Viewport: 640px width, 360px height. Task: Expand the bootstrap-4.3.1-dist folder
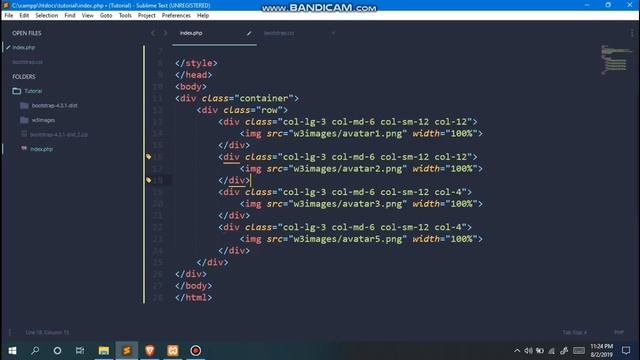coord(54,106)
